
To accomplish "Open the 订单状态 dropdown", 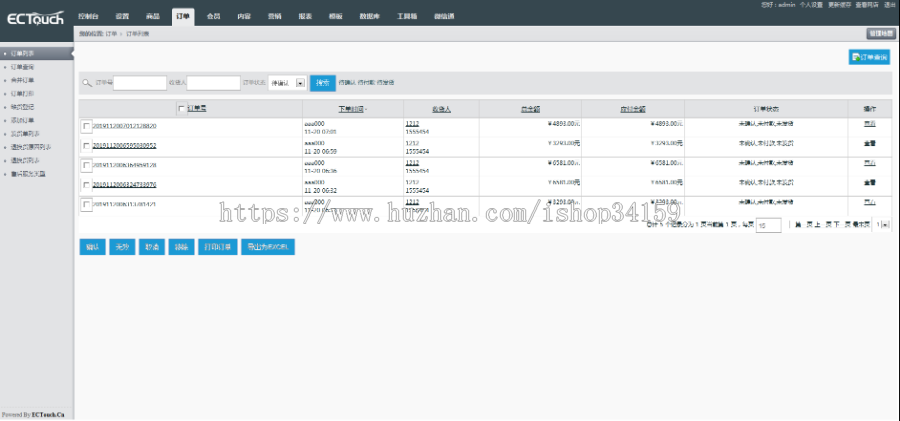I will (288, 83).
